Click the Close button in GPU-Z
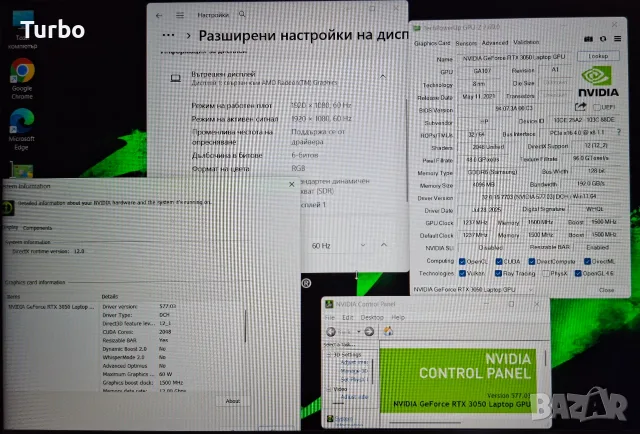 click(606, 290)
